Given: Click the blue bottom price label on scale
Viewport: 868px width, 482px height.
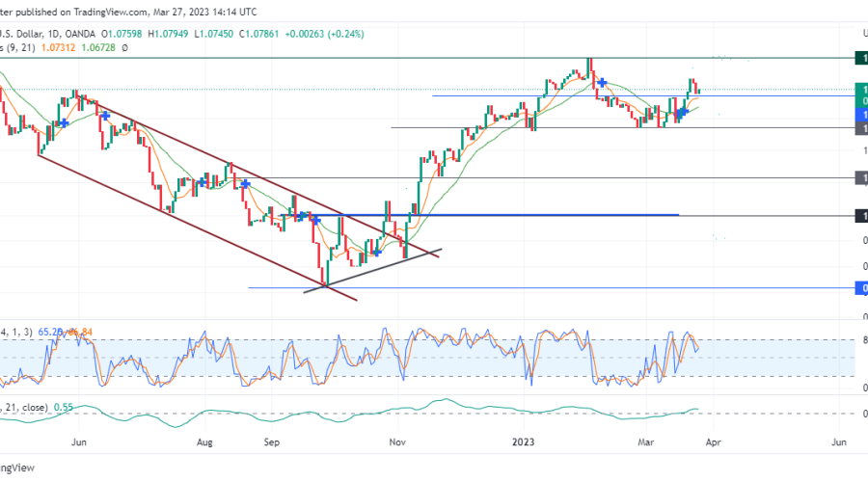Looking at the screenshot, I should (862, 288).
